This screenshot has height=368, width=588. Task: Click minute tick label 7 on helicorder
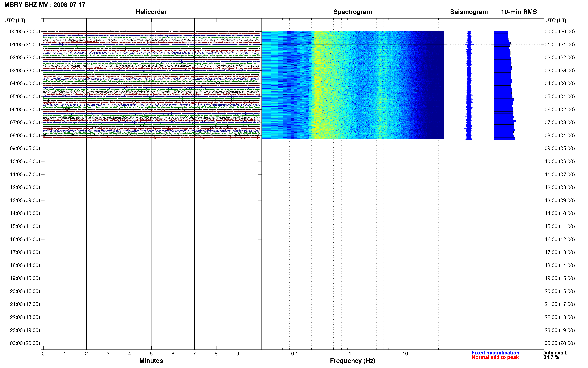tap(195, 354)
